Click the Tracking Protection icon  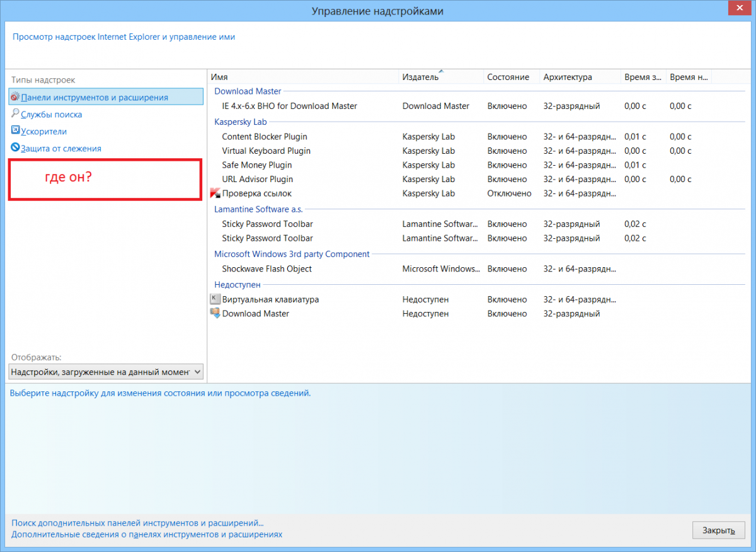[x=15, y=148]
